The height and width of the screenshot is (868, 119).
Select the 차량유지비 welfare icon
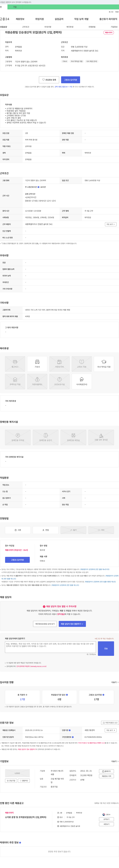click(59, 364)
